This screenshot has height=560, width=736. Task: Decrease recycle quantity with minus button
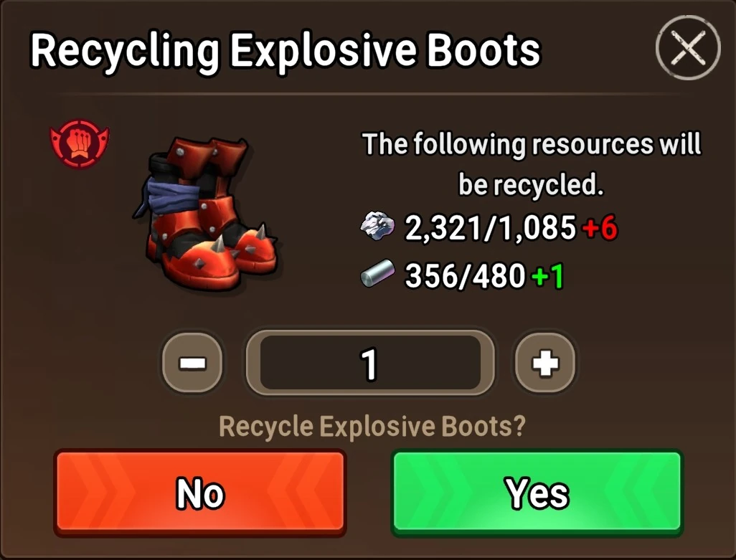pyautogui.click(x=192, y=363)
